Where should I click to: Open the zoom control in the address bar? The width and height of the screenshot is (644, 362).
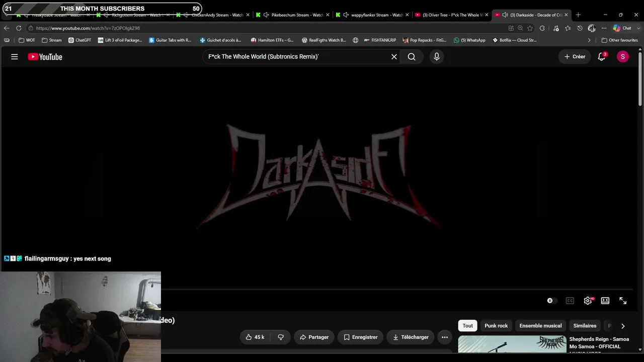tap(520, 28)
